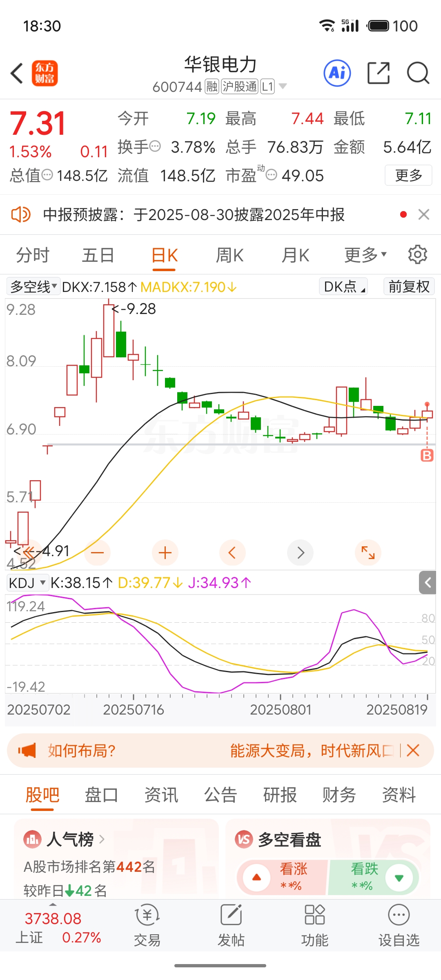Vote 看跌 bearish down arrow

click(399, 877)
